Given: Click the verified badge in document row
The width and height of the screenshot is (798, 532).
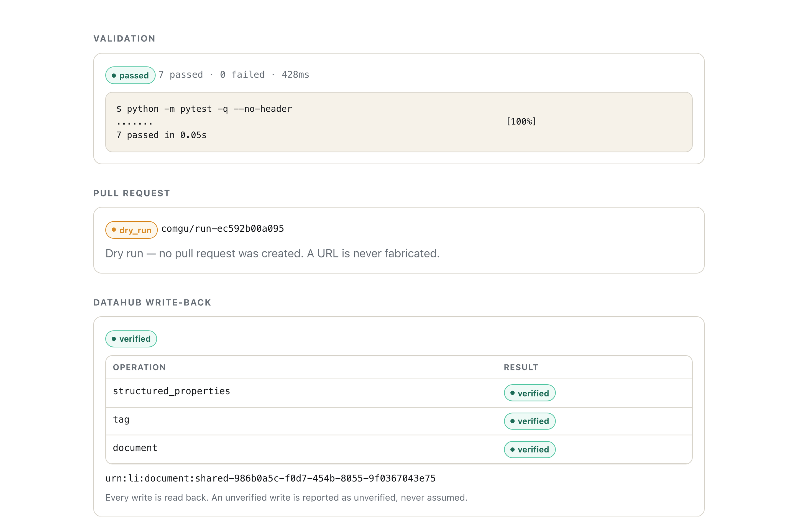Looking at the screenshot, I should (530, 449).
